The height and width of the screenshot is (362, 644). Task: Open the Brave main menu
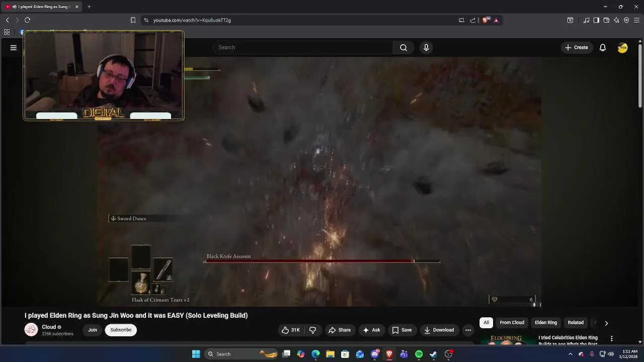[x=636, y=20]
